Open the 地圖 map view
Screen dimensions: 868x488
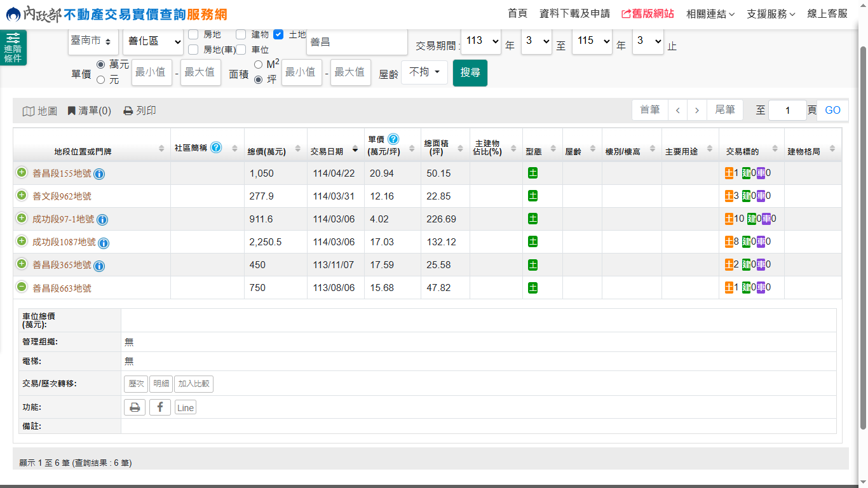tap(40, 111)
